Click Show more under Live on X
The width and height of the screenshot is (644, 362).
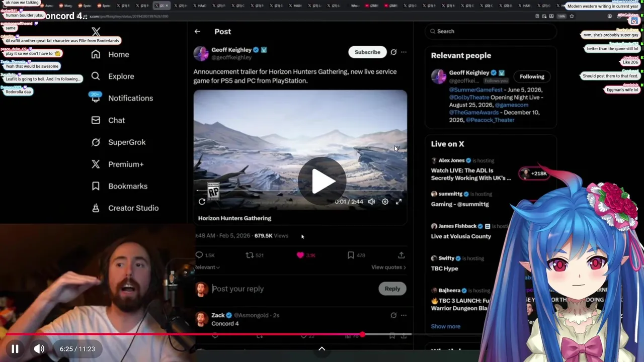pyautogui.click(x=445, y=326)
